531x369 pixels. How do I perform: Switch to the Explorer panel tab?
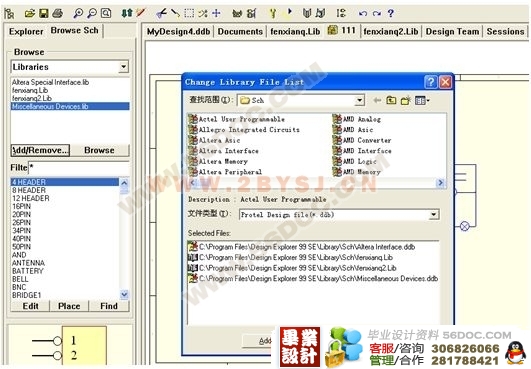[26, 31]
